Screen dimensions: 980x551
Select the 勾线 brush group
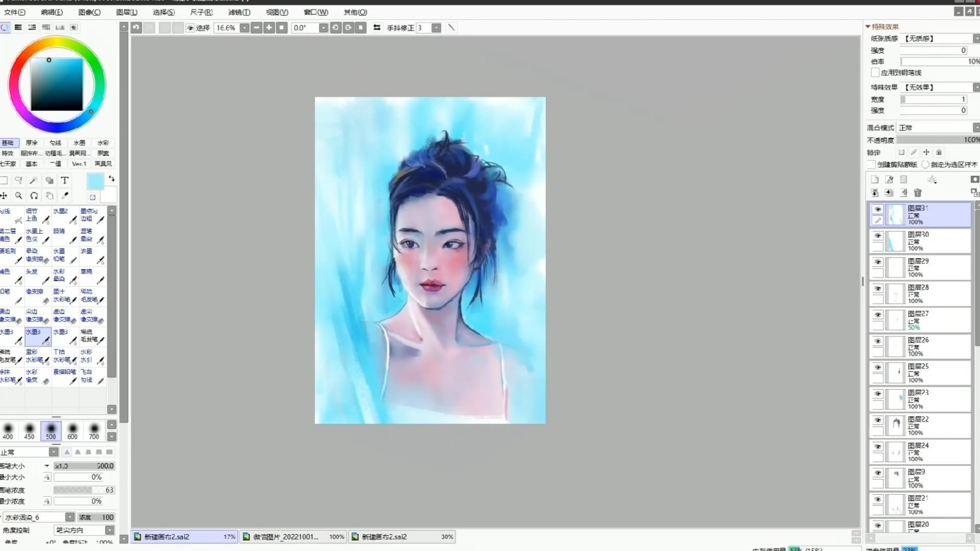pos(55,143)
